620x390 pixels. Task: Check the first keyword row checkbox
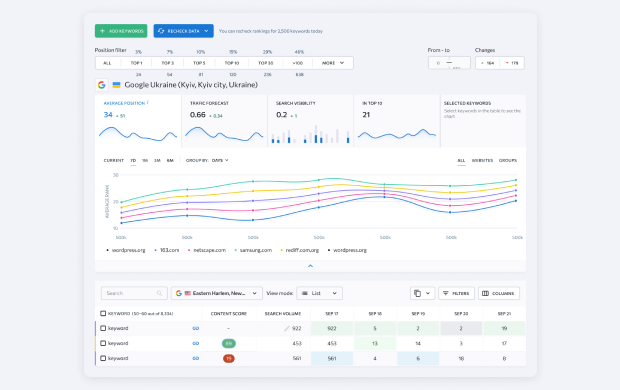pyautogui.click(x=103, y=328)
